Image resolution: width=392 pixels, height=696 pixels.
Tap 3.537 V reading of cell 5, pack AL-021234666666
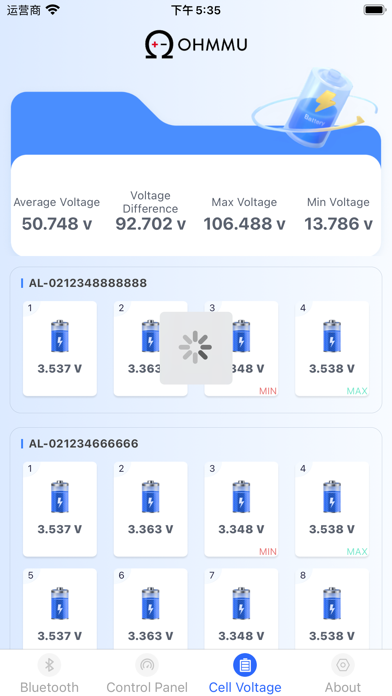[x=60, y=636]
